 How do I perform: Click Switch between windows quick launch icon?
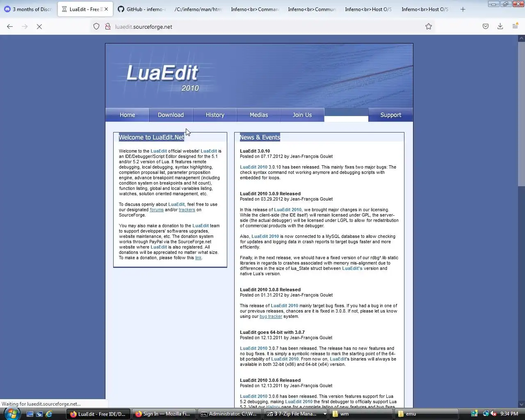pos(39,414)
